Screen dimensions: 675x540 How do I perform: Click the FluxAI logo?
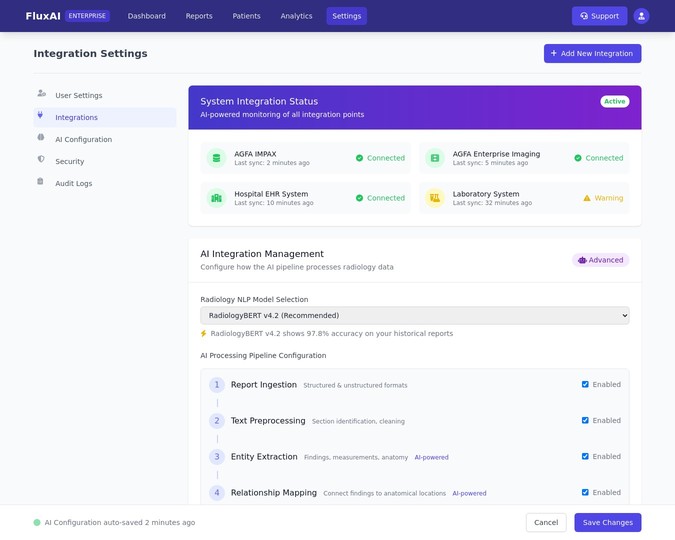click(x=43, y=16)
